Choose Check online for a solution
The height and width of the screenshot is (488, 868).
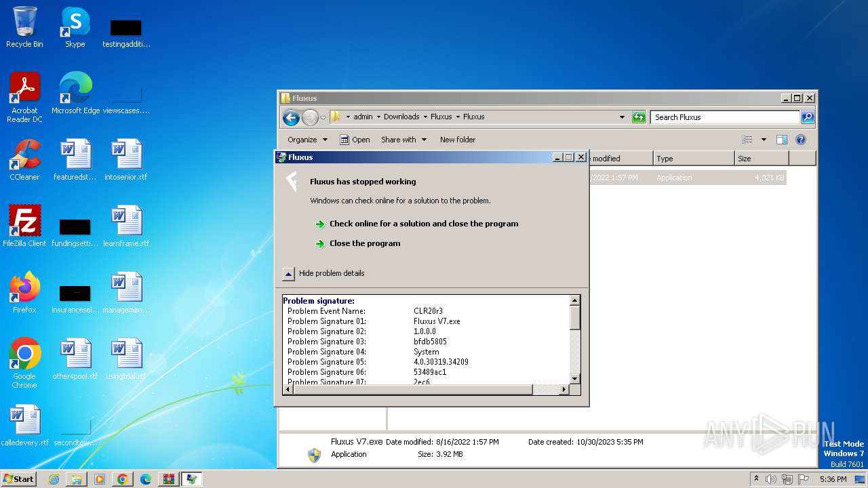tap(424, 224)
